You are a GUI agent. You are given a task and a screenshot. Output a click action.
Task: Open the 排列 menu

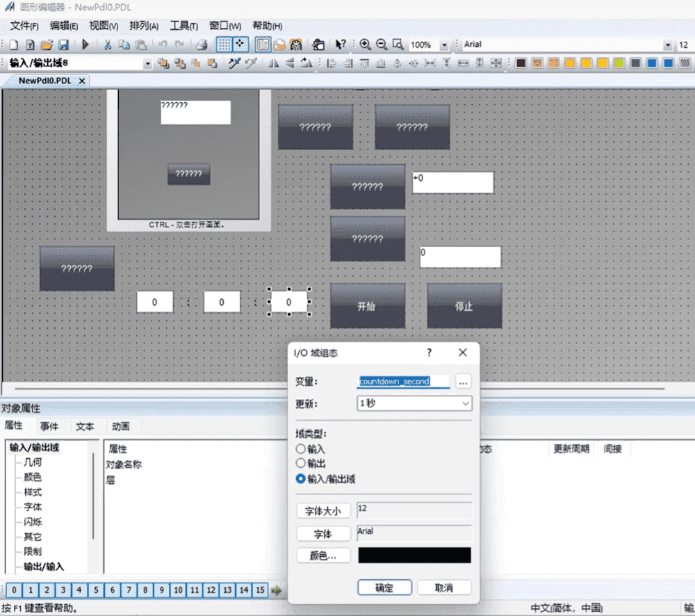[144, 26]
